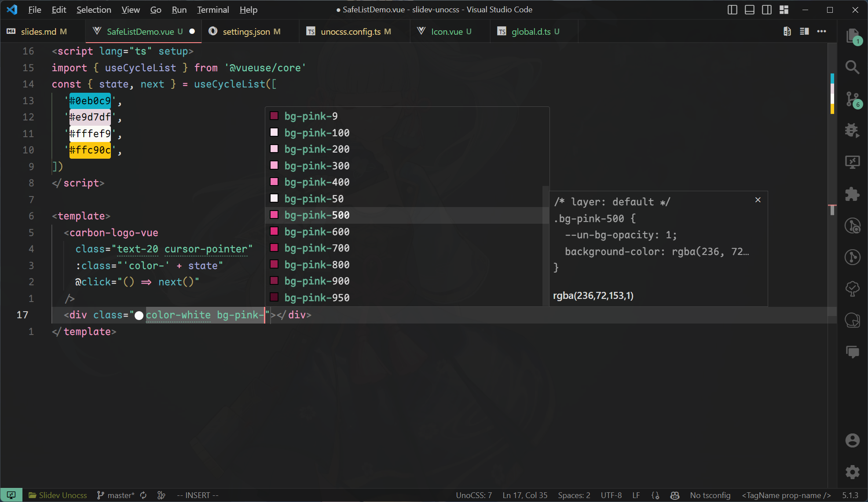Open the Help menu

coord(249,10)
